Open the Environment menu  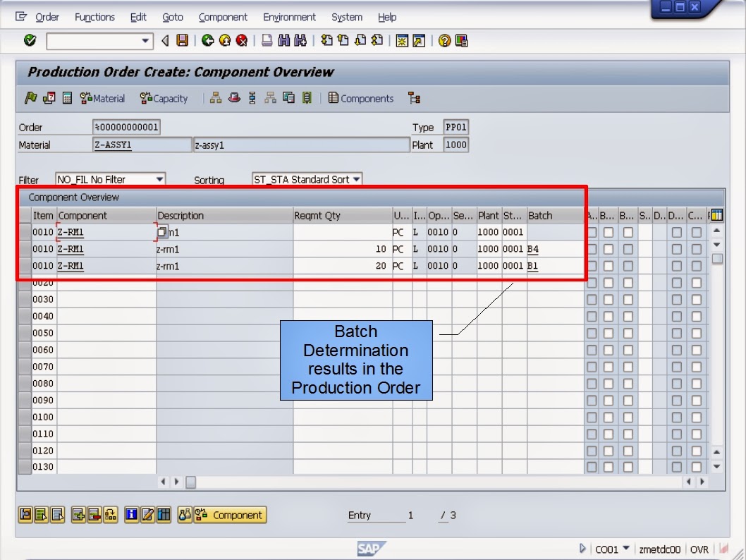pos(289,17)
